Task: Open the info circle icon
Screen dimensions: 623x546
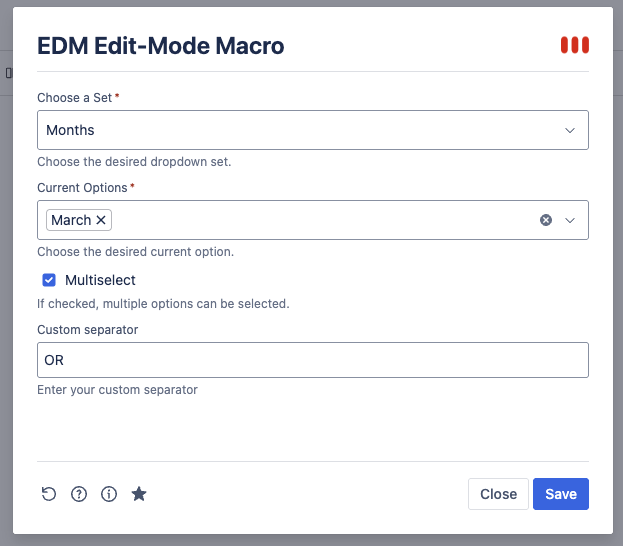Action: (109, 494)
